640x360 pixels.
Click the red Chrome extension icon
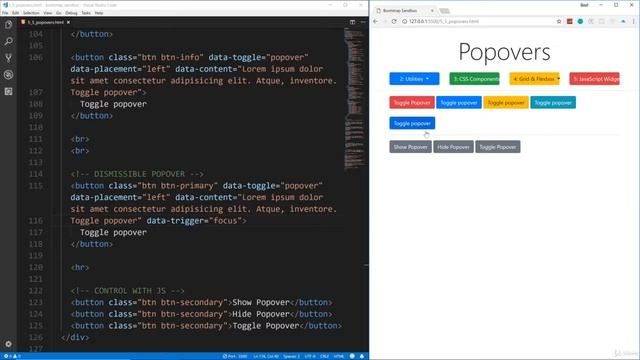(x=569, y=21)
